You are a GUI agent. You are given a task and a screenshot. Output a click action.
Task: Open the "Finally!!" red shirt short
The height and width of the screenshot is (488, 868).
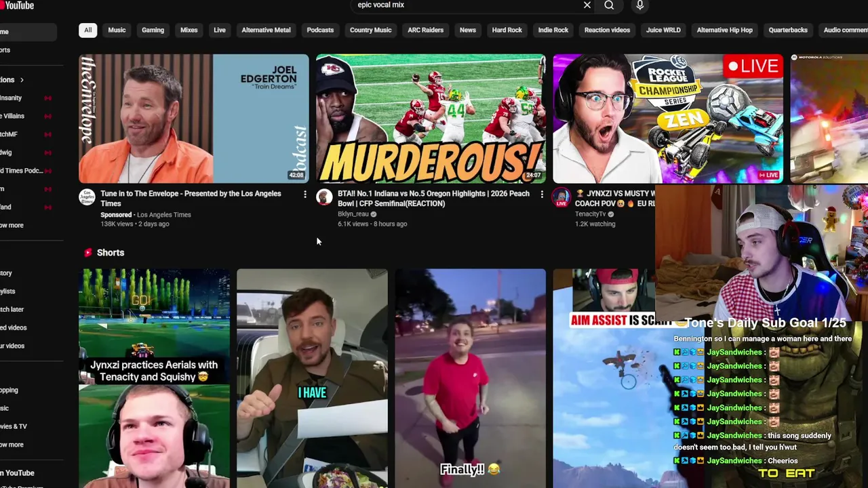(470, 378)
